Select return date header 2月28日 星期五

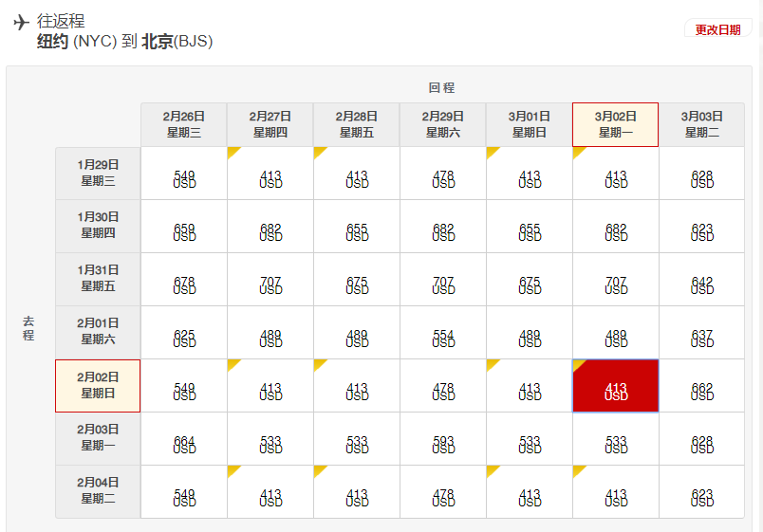coord(357,124)
